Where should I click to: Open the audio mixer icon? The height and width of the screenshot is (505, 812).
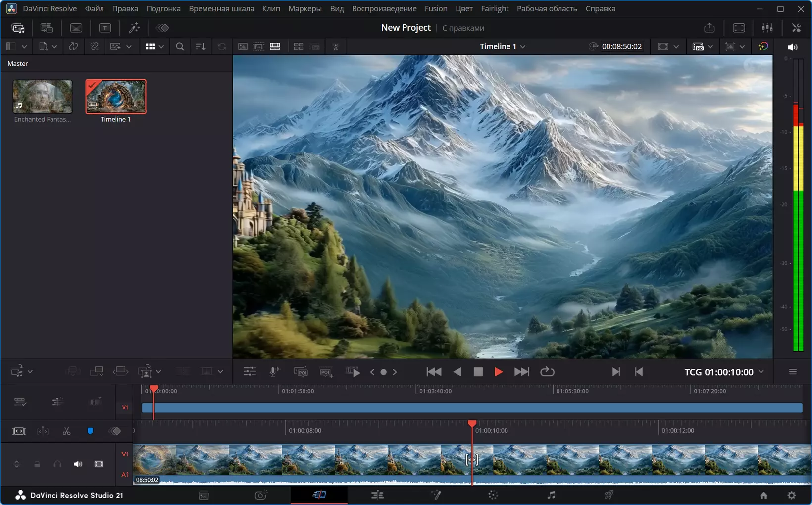767,28
